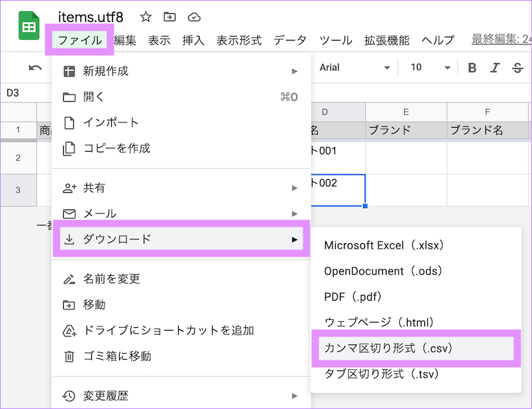This screenshot has width=532, height=409.
Task: Toggle bold formatting
Action: point(472,68)
